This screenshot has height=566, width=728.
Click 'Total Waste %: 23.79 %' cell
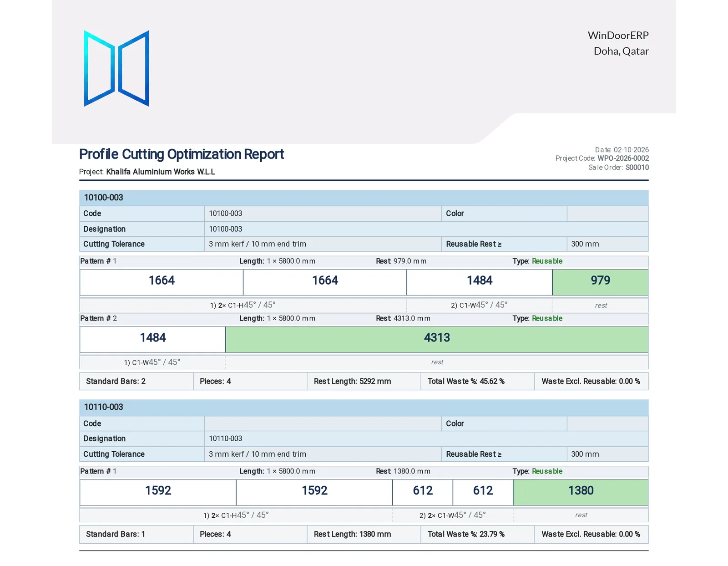478,534
